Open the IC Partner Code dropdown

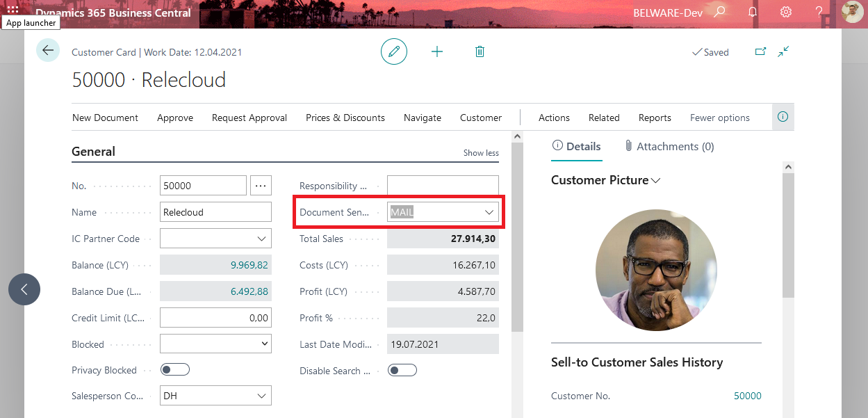point(262,239)
